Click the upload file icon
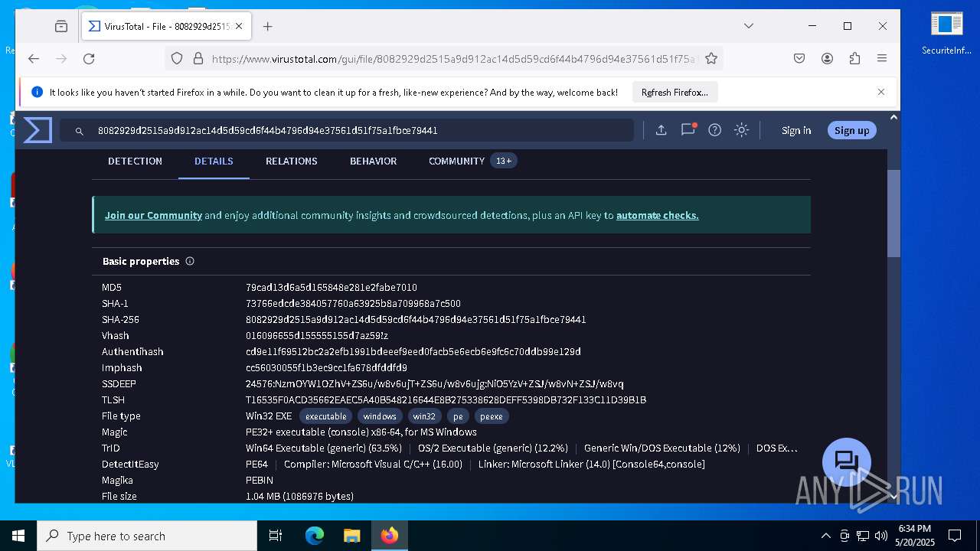Image resolution: width=980 pixels, height=551 pixels. point(661,130)
